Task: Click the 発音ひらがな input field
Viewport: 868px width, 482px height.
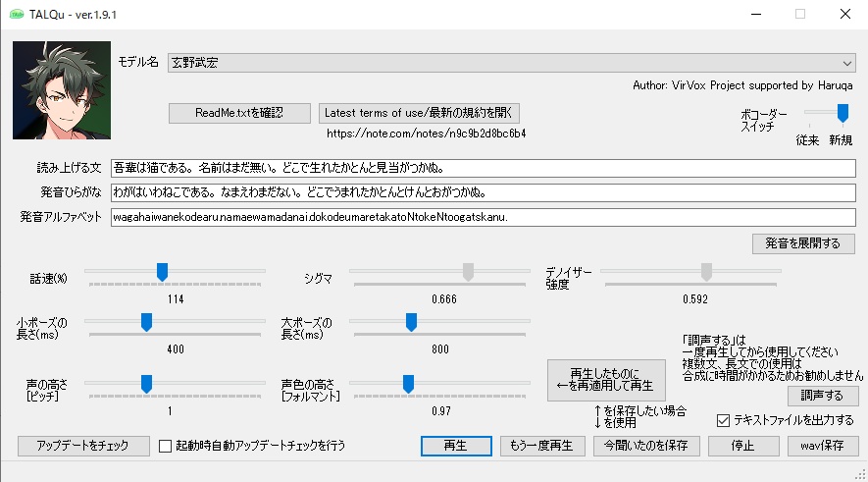Action: [x=484, y=192]
